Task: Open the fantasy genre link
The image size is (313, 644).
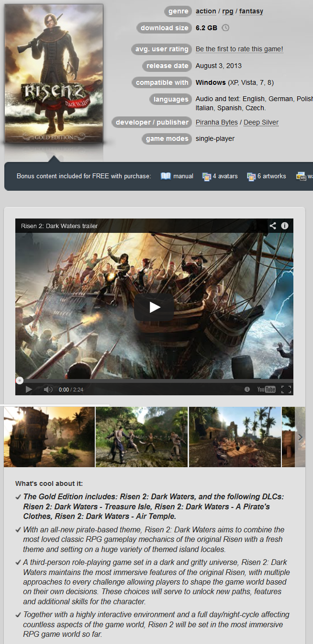Action: coord(251,11)
